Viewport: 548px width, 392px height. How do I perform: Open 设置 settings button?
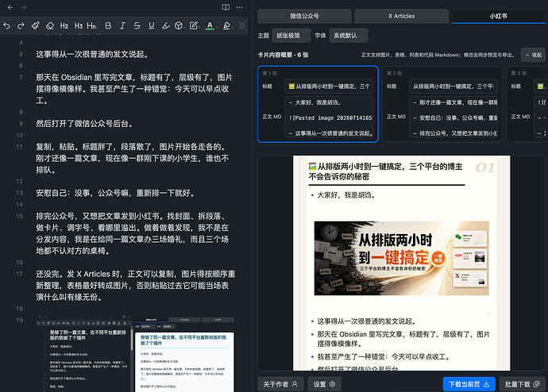324,384
